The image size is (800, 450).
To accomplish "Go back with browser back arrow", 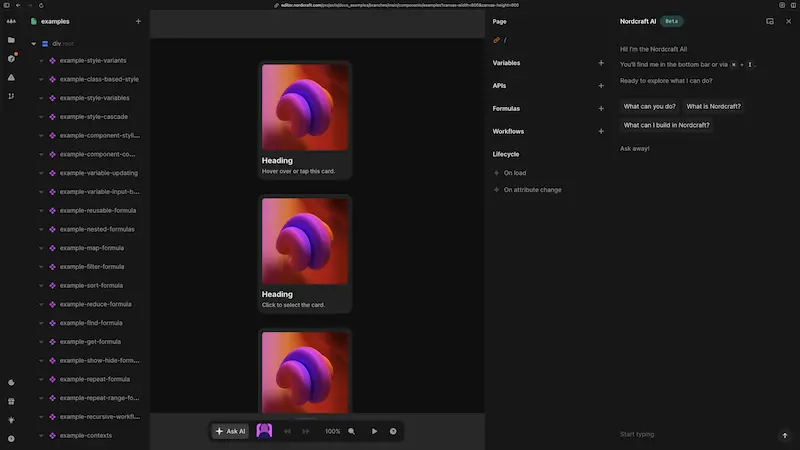I will [18, 5].
